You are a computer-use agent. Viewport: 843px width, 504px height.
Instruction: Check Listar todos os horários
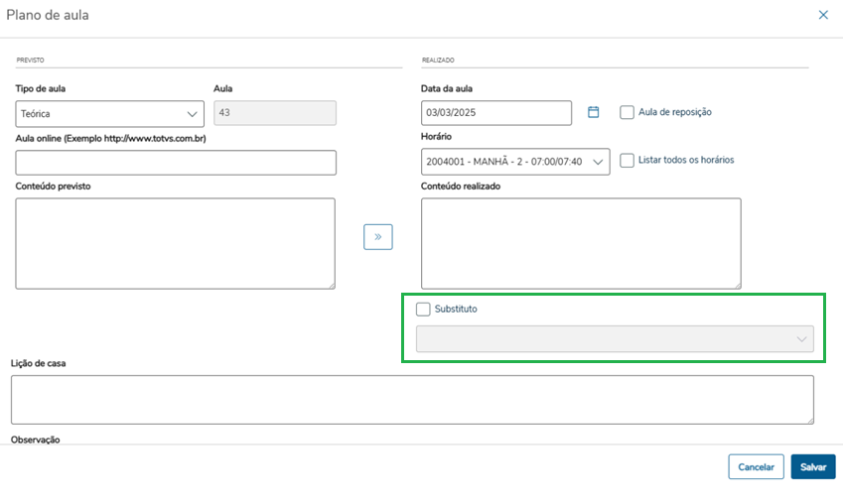coord(627,160)
